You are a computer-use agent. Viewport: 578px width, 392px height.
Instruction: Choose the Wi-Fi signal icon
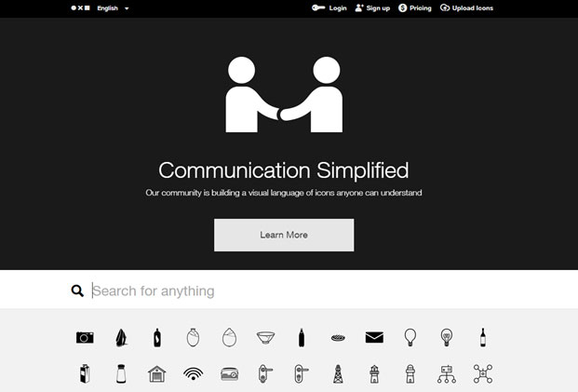194,374
